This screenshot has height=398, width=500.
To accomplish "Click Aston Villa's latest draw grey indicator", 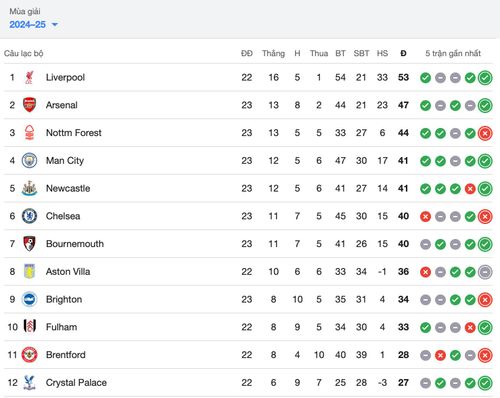I will [485, 272].
